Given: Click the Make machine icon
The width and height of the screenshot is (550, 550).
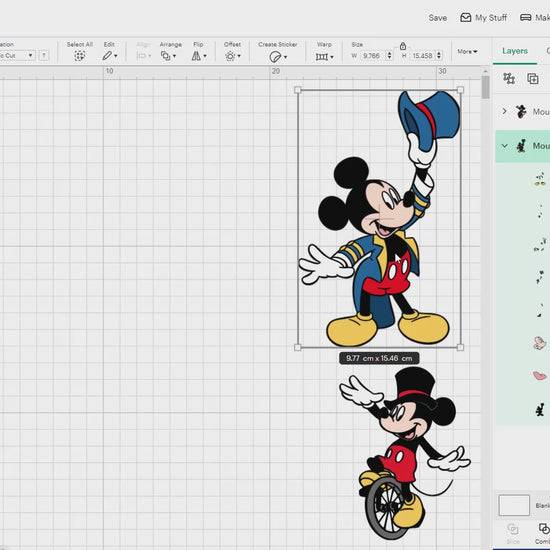Looking at the screenshot, I should 525,18.
